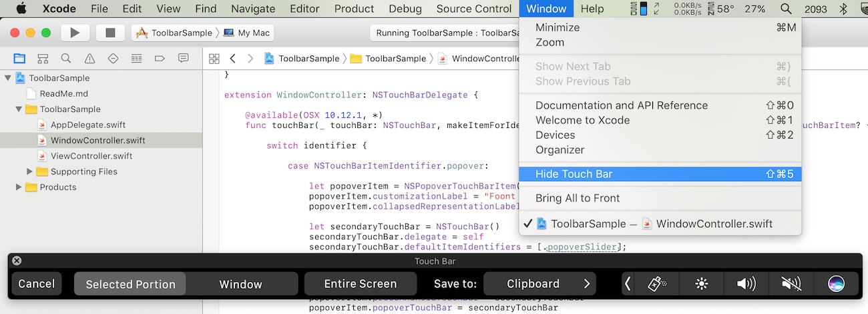The width and height of the screenshot is (868, 314).
Task: Select AppDelegate.swift file
Action: [x=88, y=125]
